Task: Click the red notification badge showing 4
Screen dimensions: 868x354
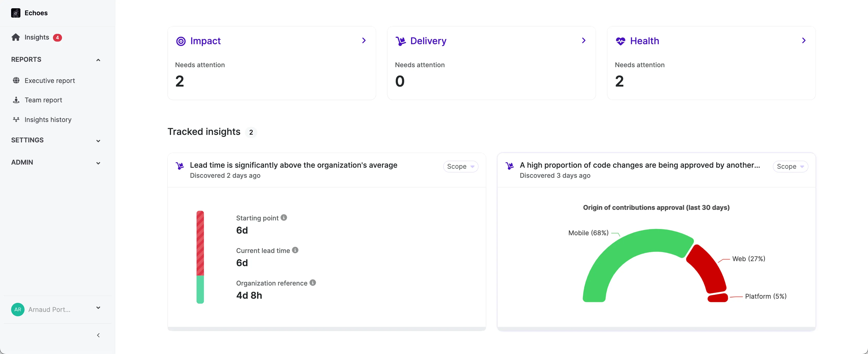Action: (57, 37)
